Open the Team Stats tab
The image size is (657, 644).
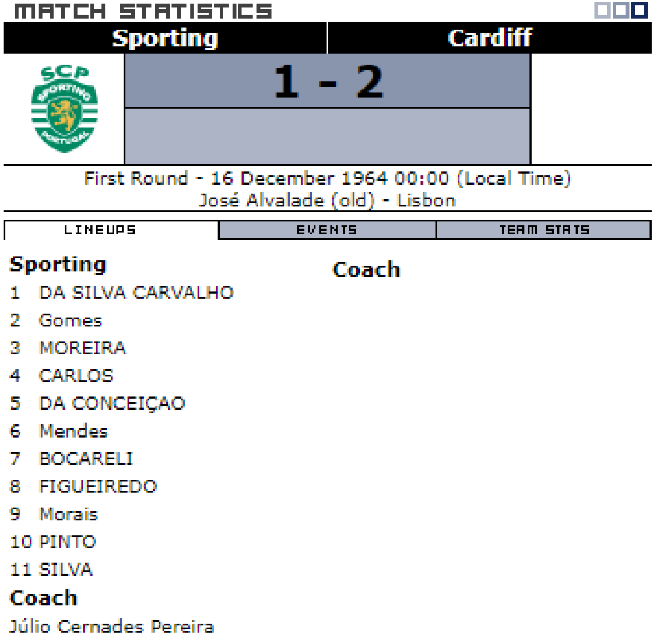(544, 230)
